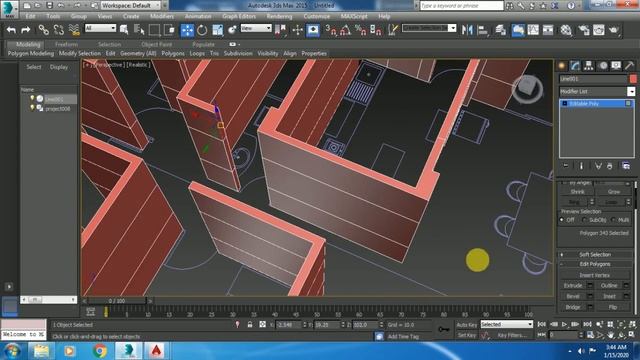640x360 pixels.
Task: Open the Modify command panel tab
Action: tap(575, 66)
